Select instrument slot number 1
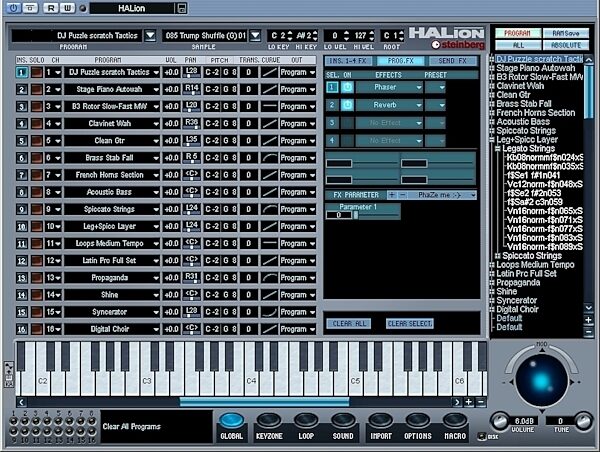Image resolution: width=600 pixels, height=452 pixels. (x=22, y=72)
